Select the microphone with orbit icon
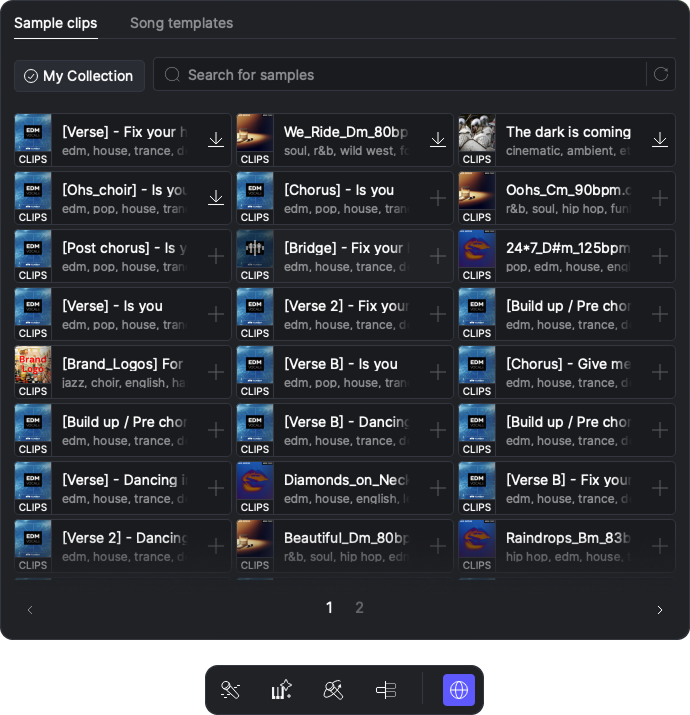690x715 pixels. 334,690
